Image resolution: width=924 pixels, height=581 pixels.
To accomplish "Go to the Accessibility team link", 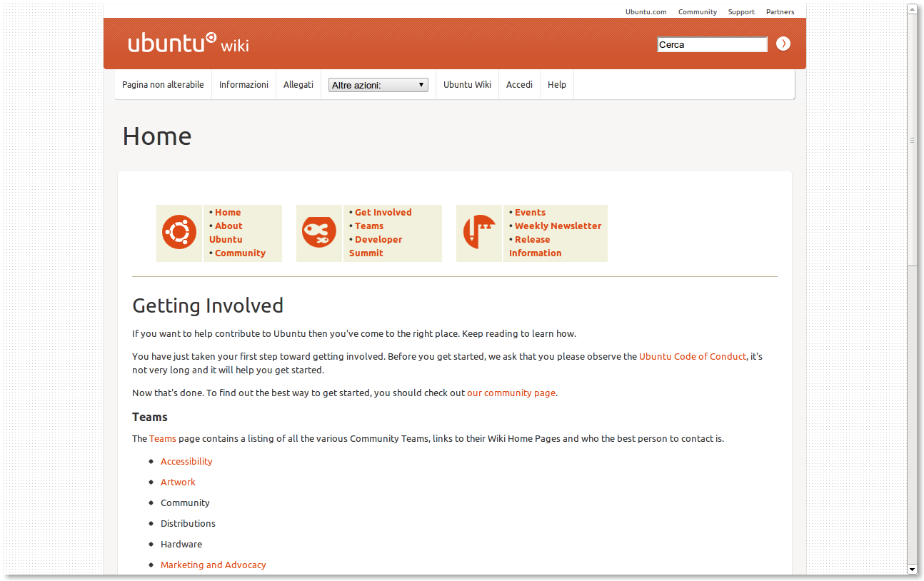I will [186, 461].
